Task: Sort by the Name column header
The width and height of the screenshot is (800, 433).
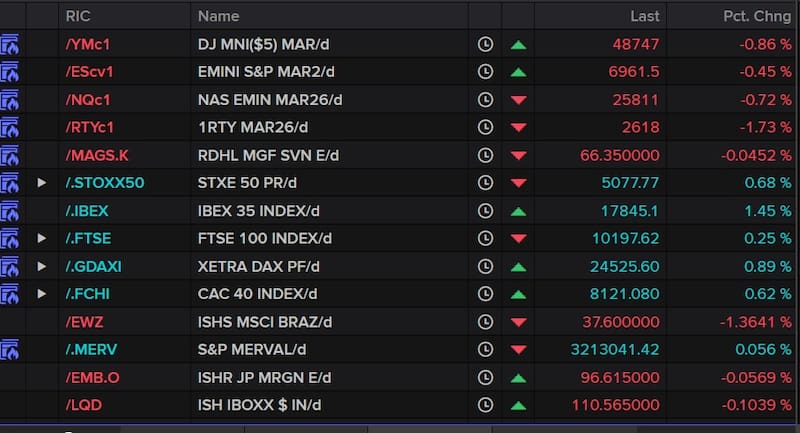Action: tap(219, 16)
